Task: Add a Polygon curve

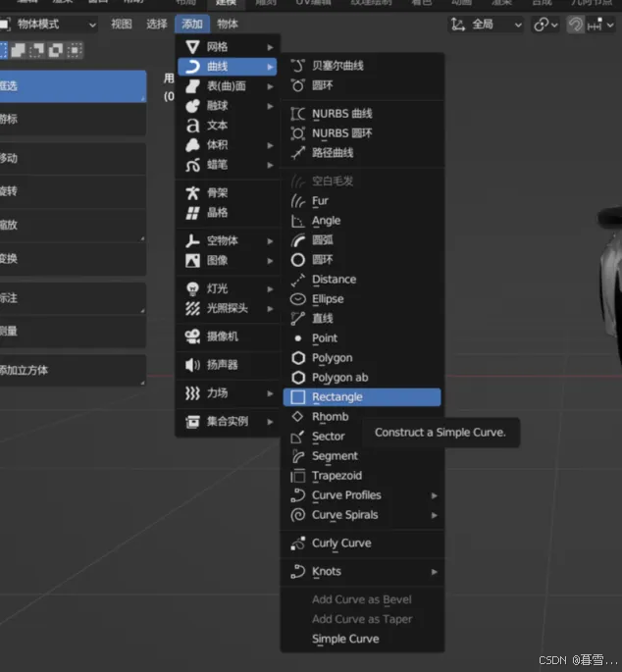Action: pyautogui.click(x=362, y=358)
